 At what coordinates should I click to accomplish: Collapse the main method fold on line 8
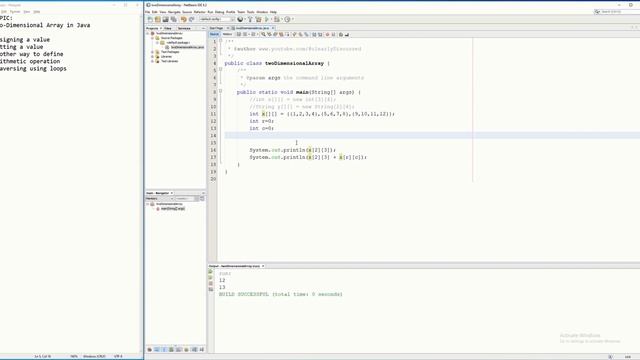221,91
